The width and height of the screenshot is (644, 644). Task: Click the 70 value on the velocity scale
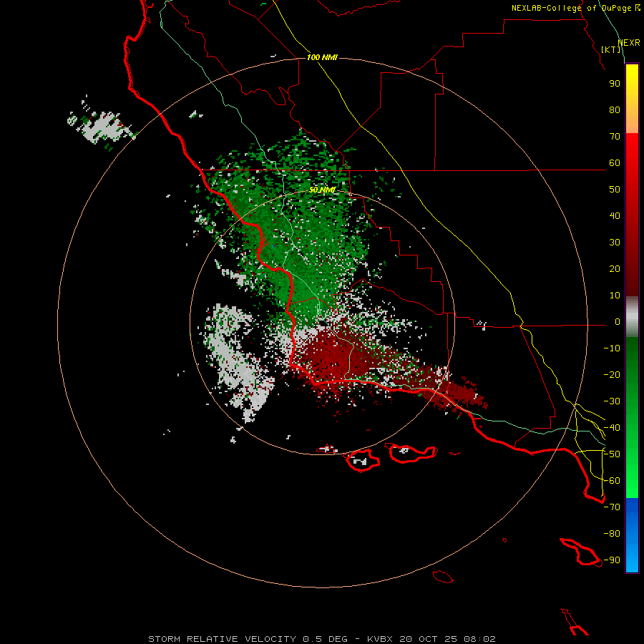point(615,137)
